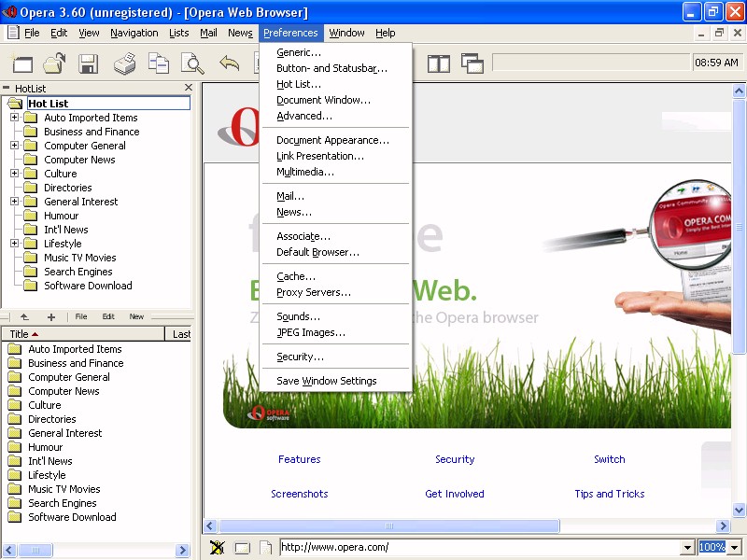This screenshot has height=560, width=747.
Task: Open the URL address dropdown arrow
Action: point(687,548)
